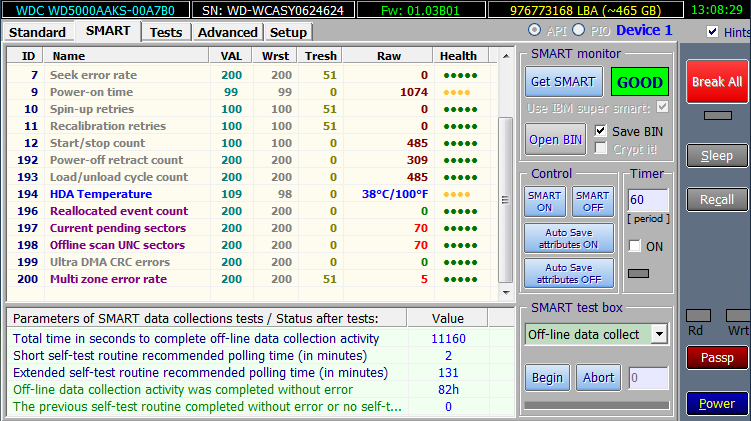
Task: Select the PIO radio button
Action: click(579, 30)
